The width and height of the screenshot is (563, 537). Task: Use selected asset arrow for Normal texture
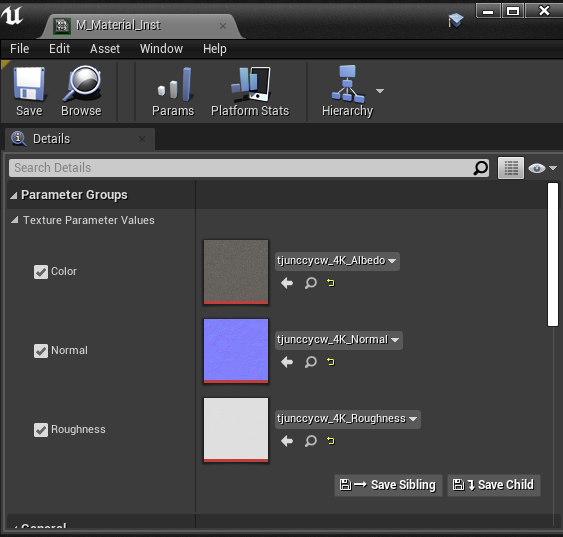pyautogui.click(x=287, y=362)
